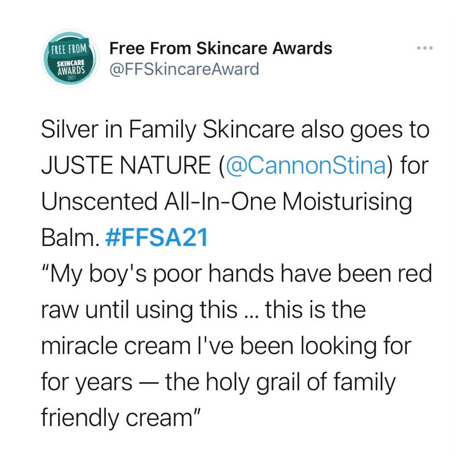This screenshot has height=476, width=476.
Task: Open the #FFSA21 hashtag
Action: coord(156,238)
